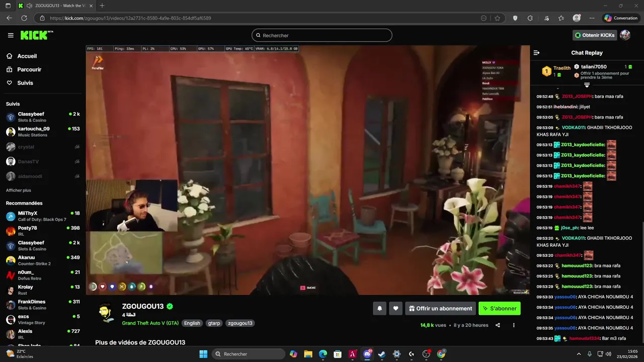This screenshot has width=644, height=362.
Task: Open recommended channel excs
Action: point(43,319)
